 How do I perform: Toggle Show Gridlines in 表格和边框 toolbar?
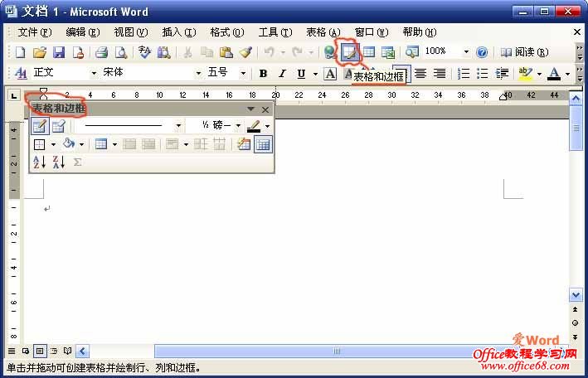tap(263, 144)
